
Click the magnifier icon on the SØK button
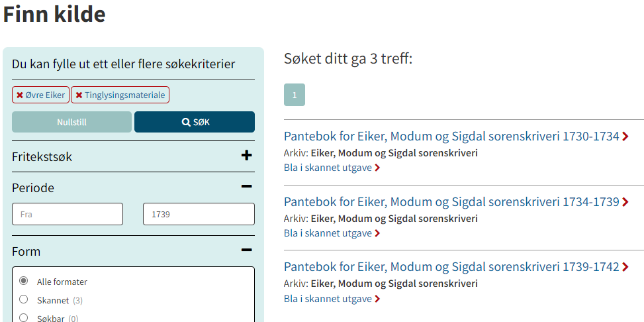(x=186, y=122)
